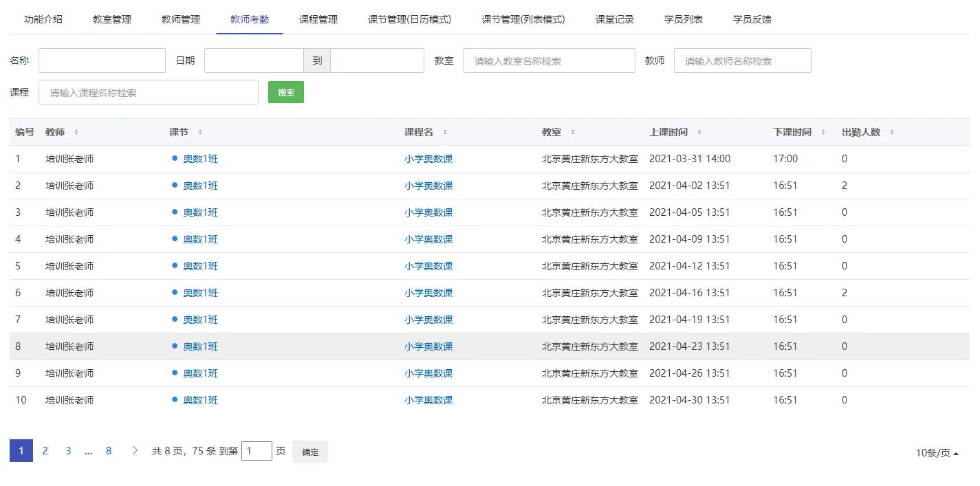The height and width of the screenshot is (486, 980).
Task: Switch to 课堂记录 tab
Action: (x=615, y=19)
